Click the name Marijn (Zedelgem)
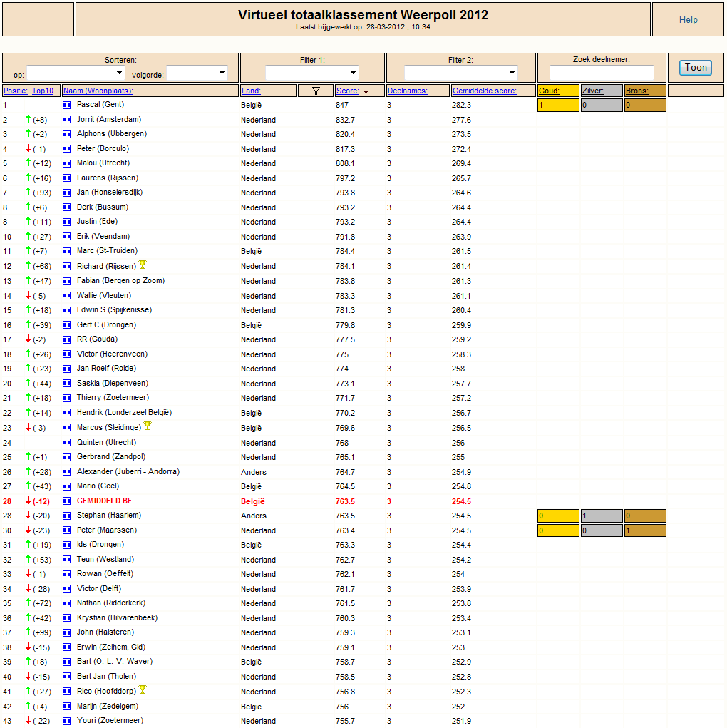This screenshot has height=728, width=727. pyautogui.click(x=108, y=707)
